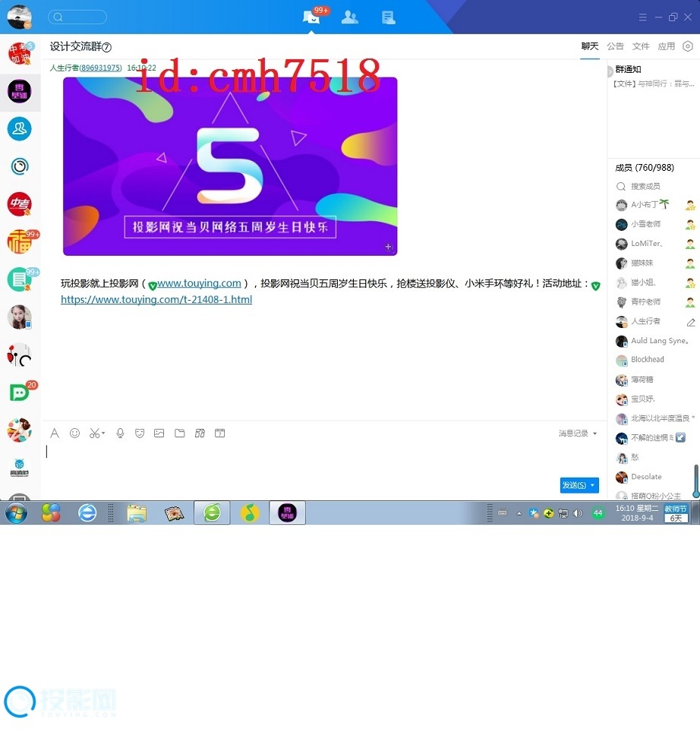The image size is (700, 735).
Task: Launch Internet Explorer from taskbar
Action: pyautogui.click(x=87, y=513)
